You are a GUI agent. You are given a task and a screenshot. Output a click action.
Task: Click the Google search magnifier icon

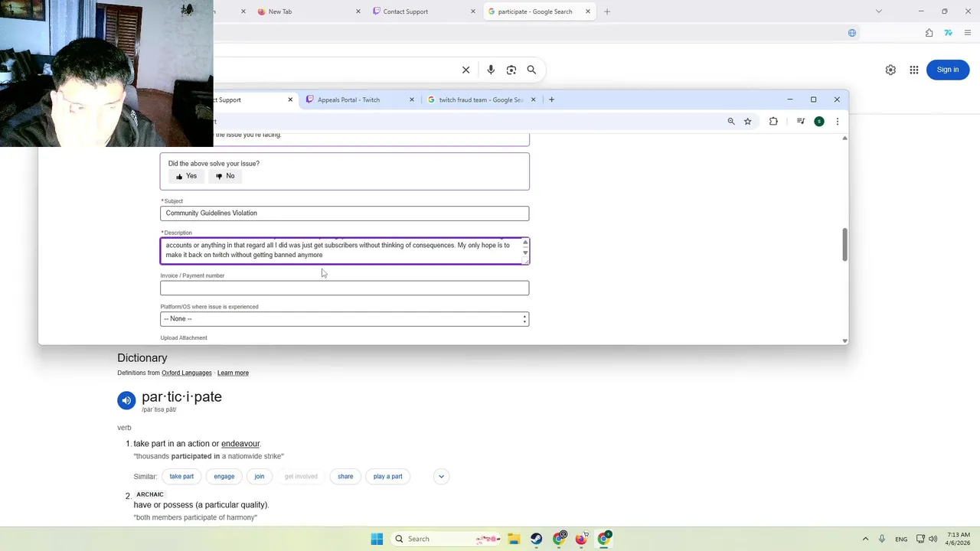pyautogui.click(x=531, y=70)
